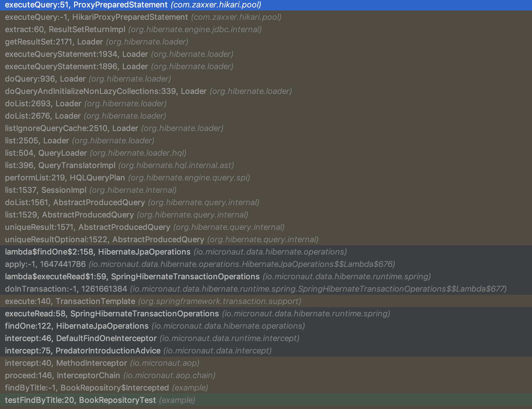Select uniqueResultOptional:1522 AbstractProducedQuery frame
Image resolution: width=532 pixels, height=409 pixels.
pyautogui.click(x=266, y=239)
